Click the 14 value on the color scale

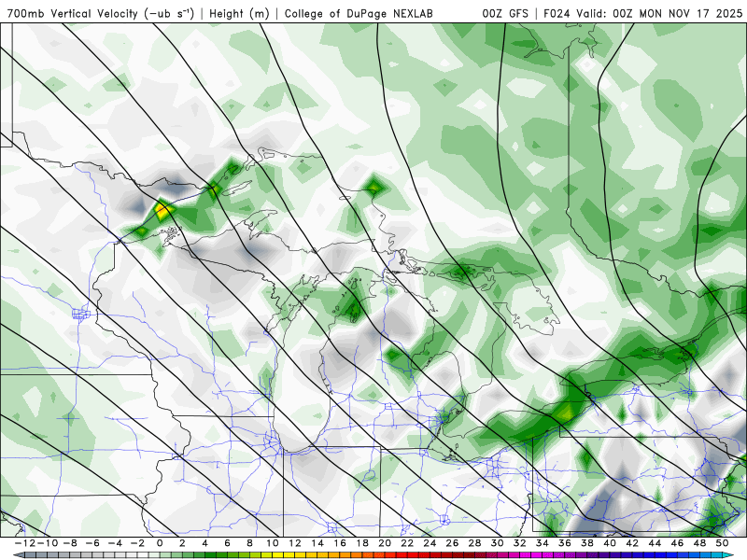coord(317,543)
